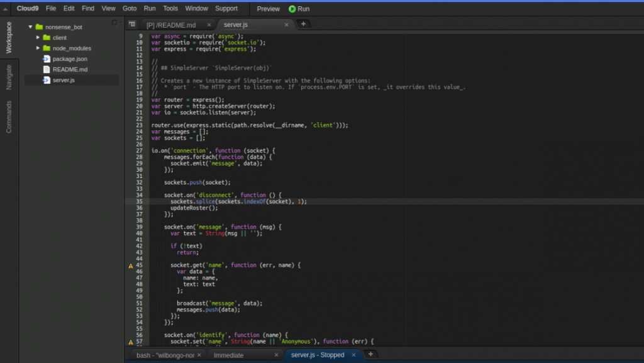Open the Support menu
The width and height of the screenshot is (644, 363).
tap(226, 8)
